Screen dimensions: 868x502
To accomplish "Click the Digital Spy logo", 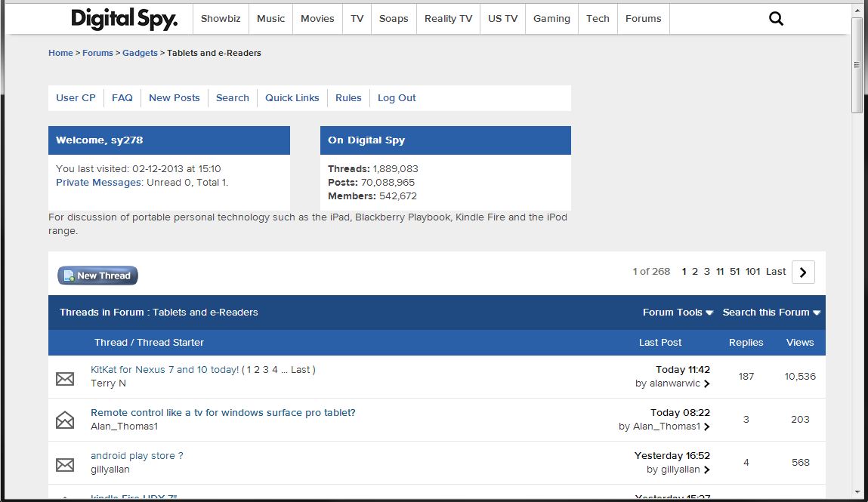I will (x=123, y=18).
